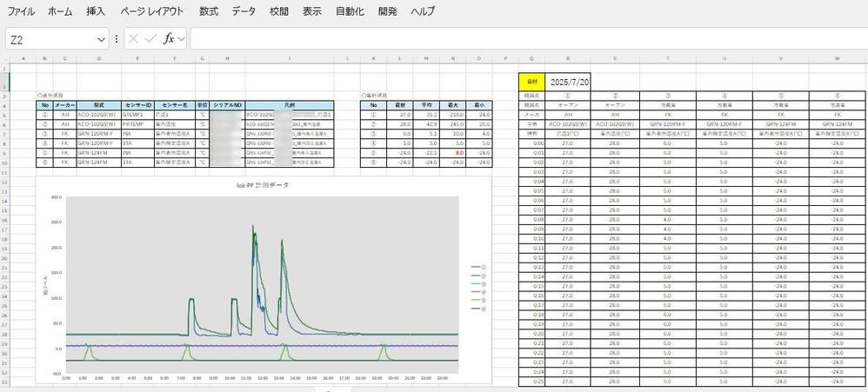Image resolution: width=868 pixels, height=392 pixels.
Task: Select the 0:25 time cell
Action: (532, 382)
